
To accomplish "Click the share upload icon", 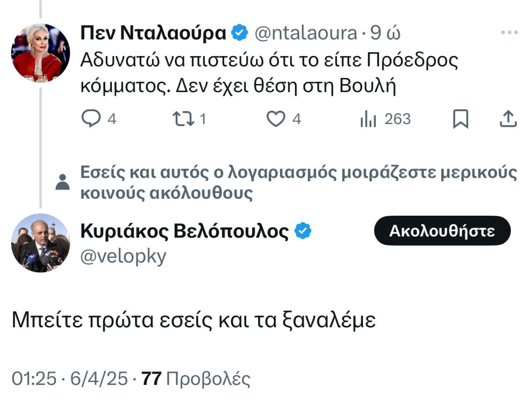I will 508,119.
